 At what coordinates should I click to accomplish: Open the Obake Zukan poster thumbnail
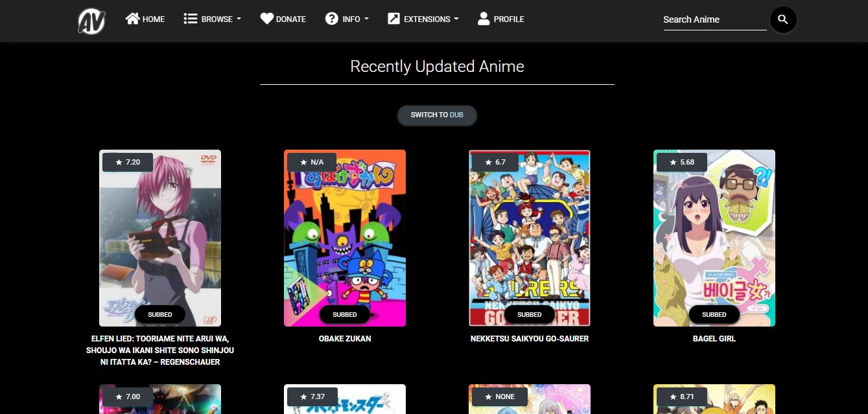[x=345, y=238]
